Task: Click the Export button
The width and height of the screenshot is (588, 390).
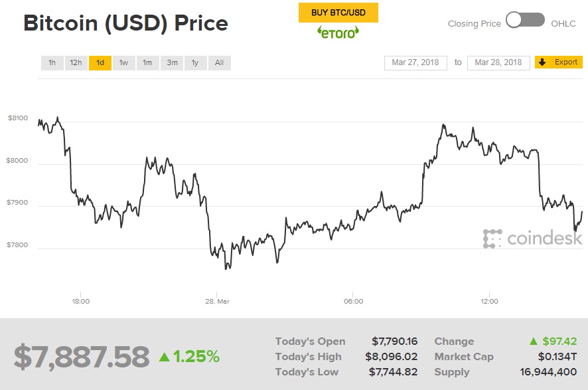Action: click(x=561, y=62)
